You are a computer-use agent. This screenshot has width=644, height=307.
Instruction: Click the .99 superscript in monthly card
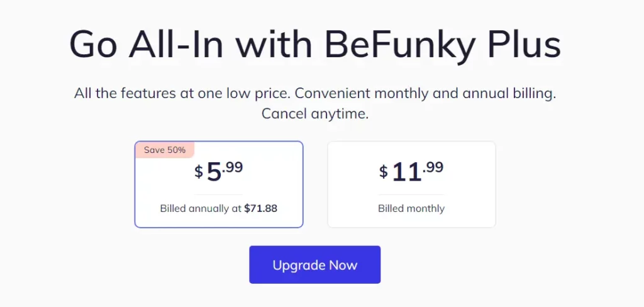click(x=433, y=167)
